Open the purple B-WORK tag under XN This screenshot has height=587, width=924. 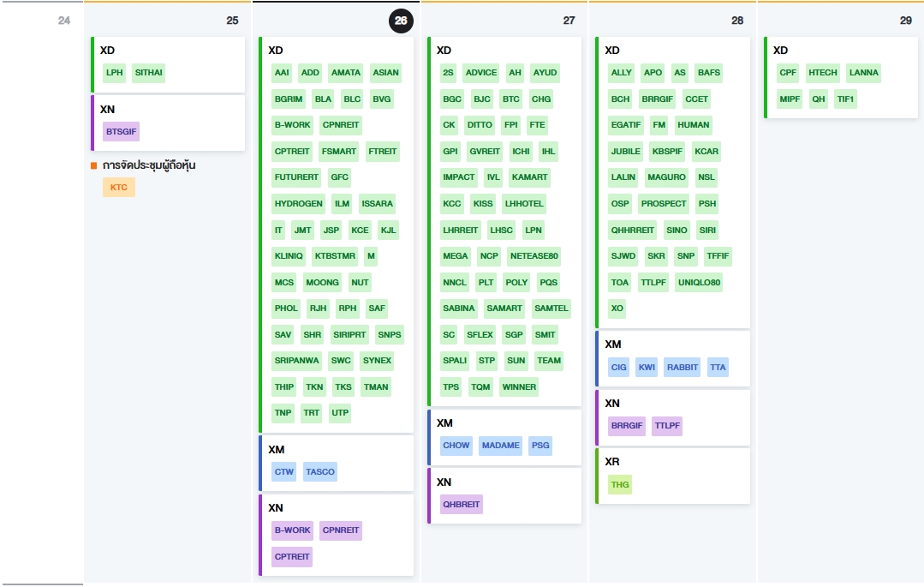[x=292, y=530]
